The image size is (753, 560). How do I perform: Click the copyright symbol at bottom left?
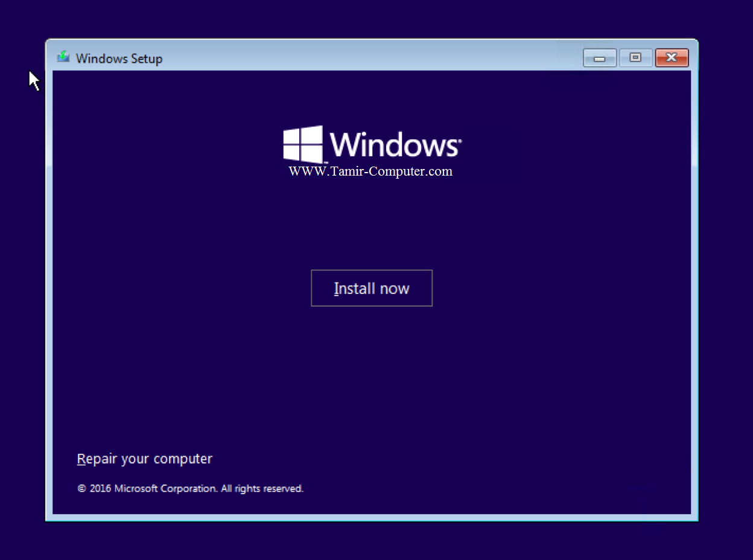(81, 489)
